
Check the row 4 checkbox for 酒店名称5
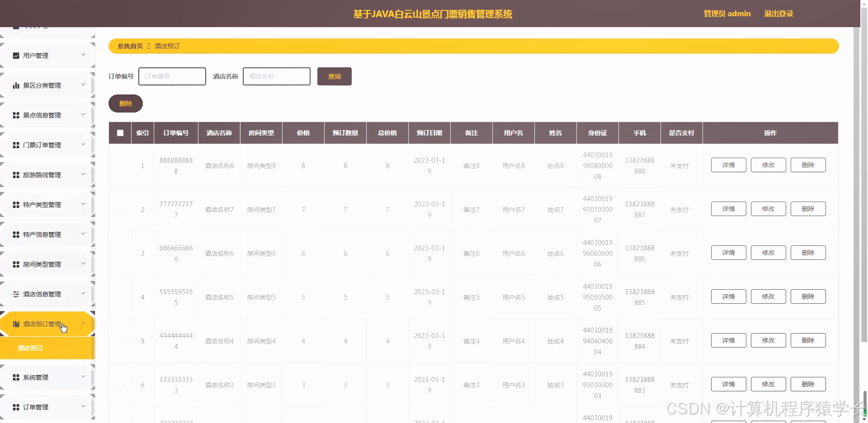pyautogui.click(x=120, y=297)
